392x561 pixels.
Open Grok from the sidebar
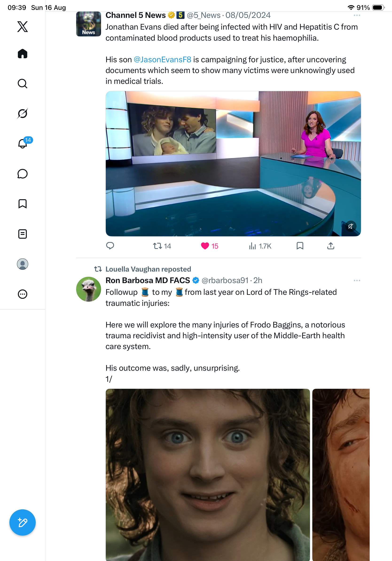[x=23, y=113]
